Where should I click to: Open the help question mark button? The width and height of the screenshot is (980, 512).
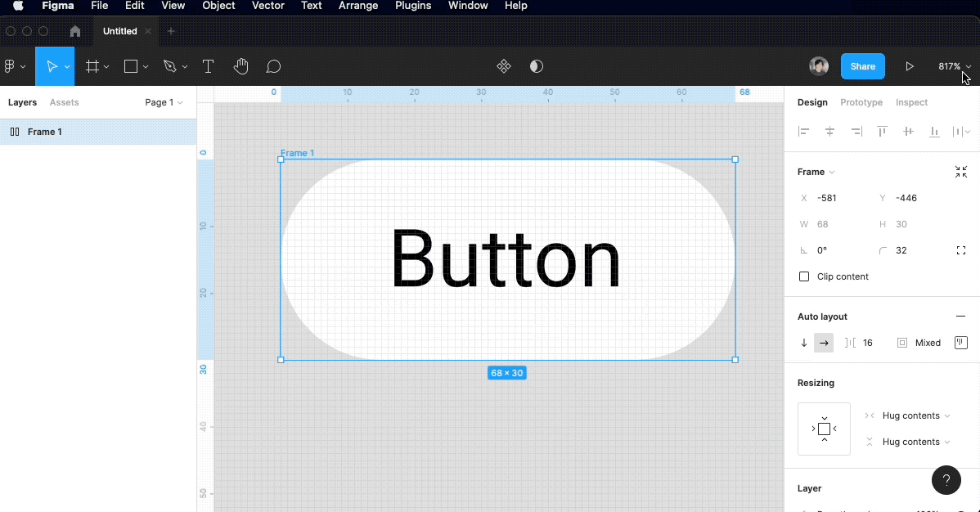(946, 480)
